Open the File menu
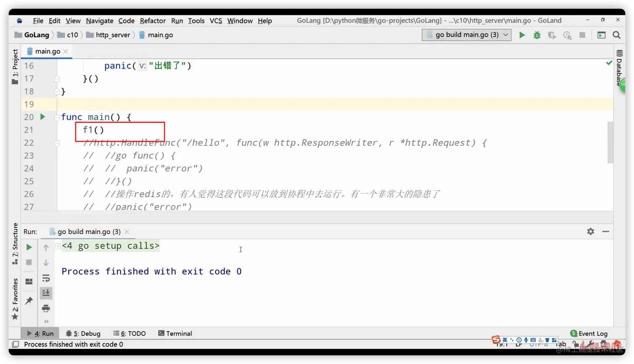634x364 pixels. 38,21
